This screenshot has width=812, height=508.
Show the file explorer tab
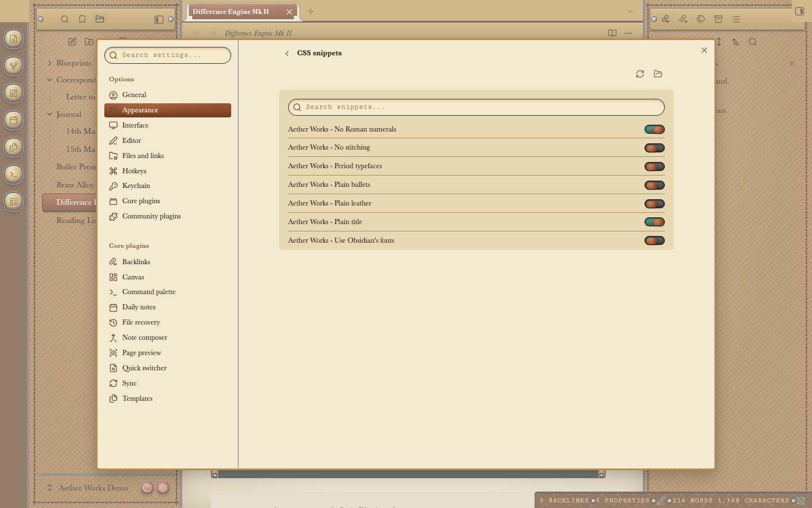(100, 19)
